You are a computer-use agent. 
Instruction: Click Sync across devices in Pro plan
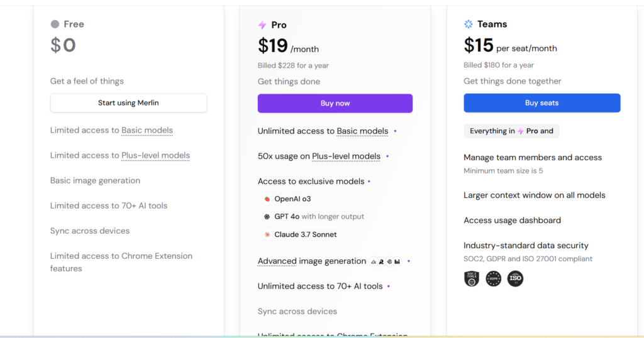[297, 312]
